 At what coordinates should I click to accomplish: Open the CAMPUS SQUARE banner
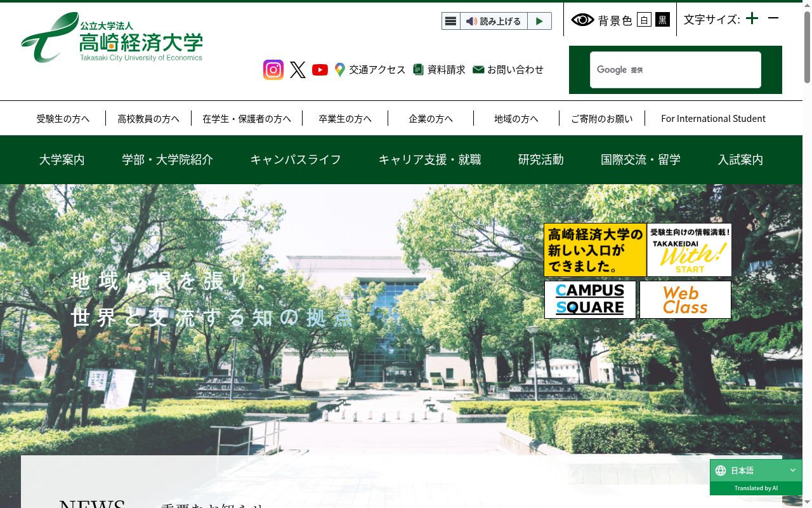(590, 300)
